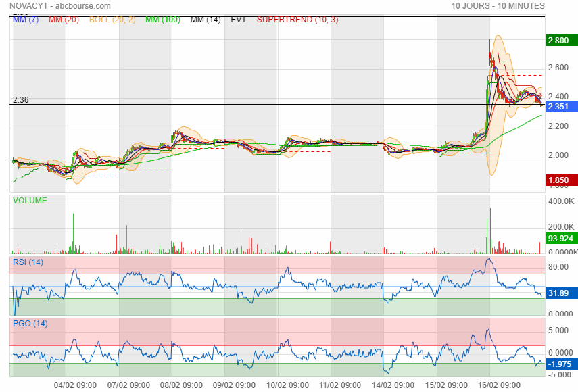
Task: Click the EVT legend label
Action: pos(238,20)
